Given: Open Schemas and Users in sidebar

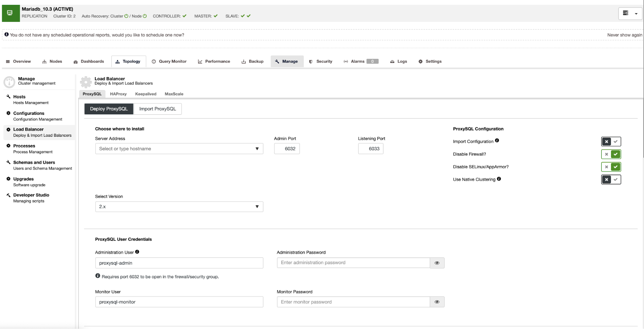Looking at the screenshot, I should pyautogui.click(x=39, y=165).
